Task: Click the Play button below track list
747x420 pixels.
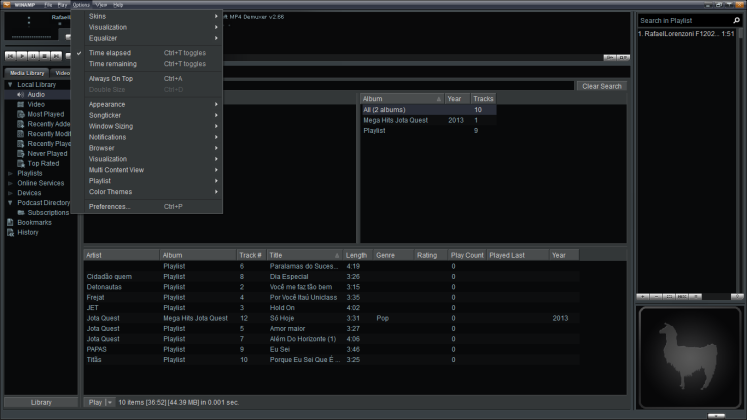Action: [95, 402]
